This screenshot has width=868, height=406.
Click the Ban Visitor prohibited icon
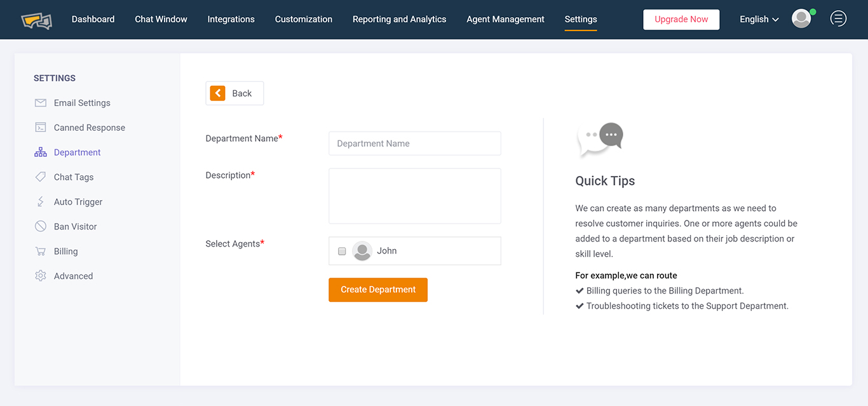click(x=41, y=227)
